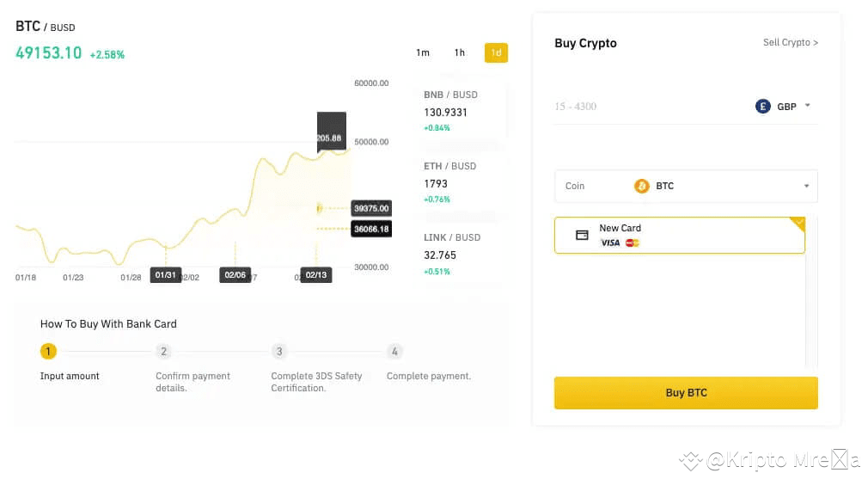Click the credit card icon beside New Card

(582, 235)
